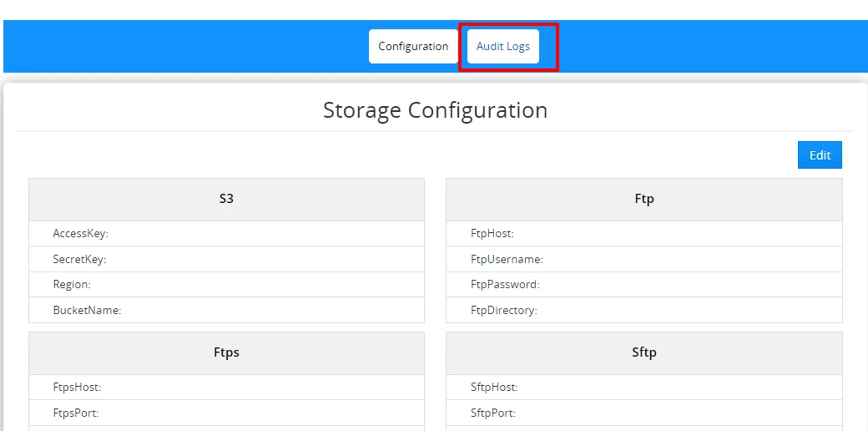Select the SftpHost row

643,388
